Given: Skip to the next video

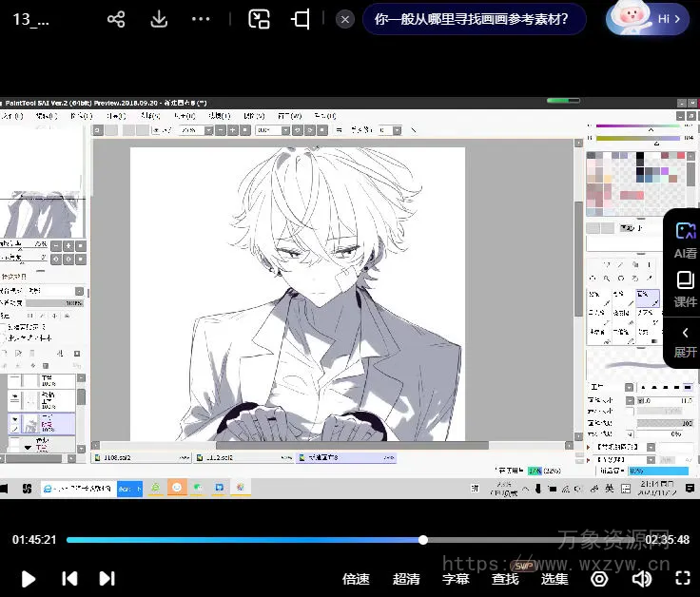Looking at the screenshot, I should click(x=107, y=578).
